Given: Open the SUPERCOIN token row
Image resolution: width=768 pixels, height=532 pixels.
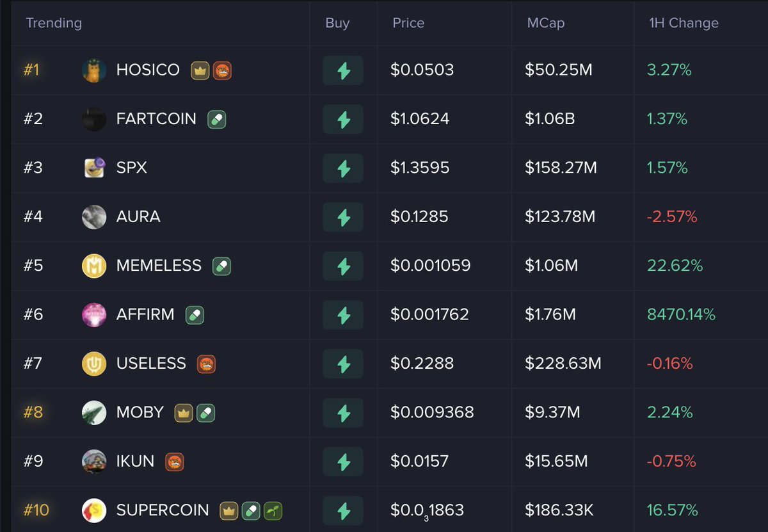Looking at the screenshot, I should (163, 511).
